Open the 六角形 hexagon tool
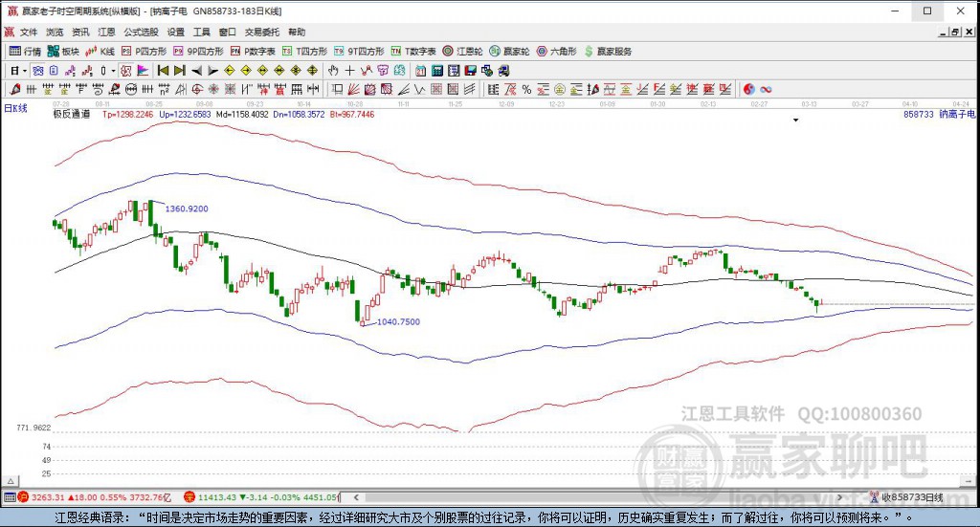 [557, 52]
